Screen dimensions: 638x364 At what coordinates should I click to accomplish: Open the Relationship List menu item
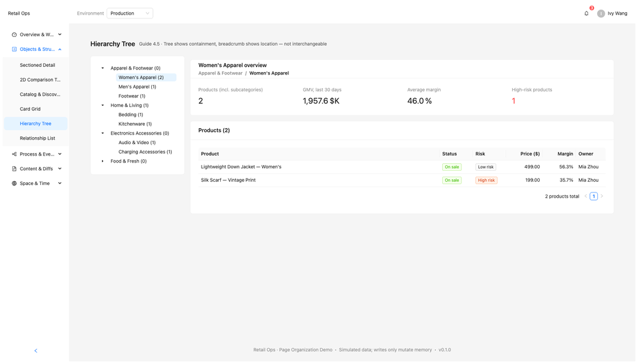coord(36,138)
